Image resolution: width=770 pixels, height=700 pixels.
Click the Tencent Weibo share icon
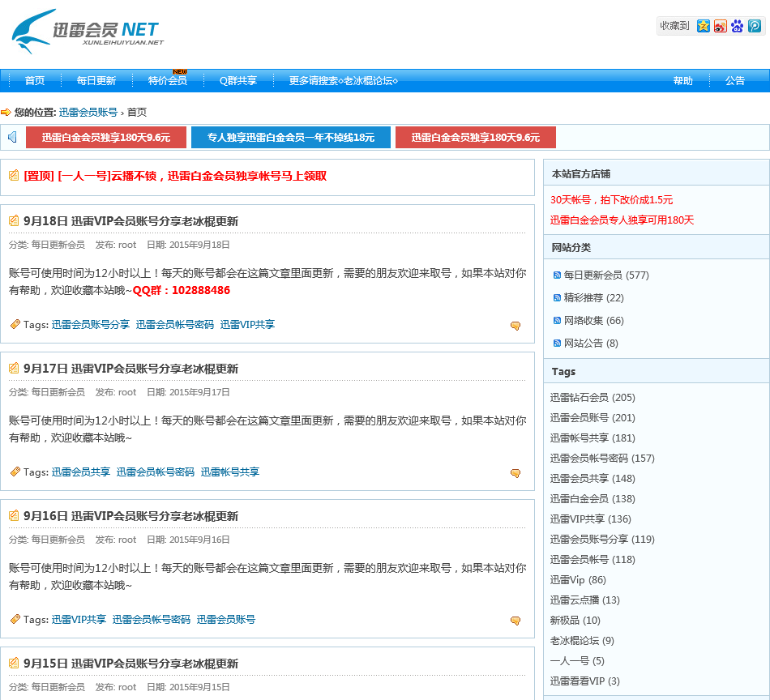coord(755,26)
